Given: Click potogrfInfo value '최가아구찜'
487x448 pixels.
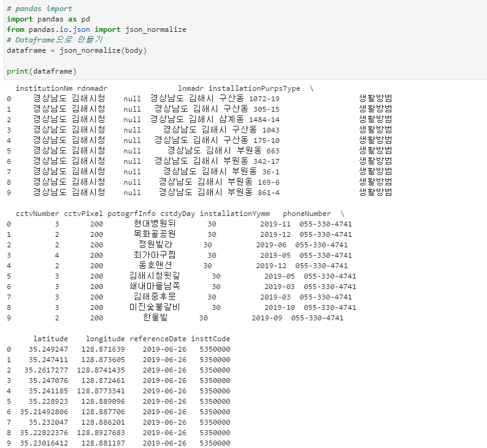Looking at the screenshot, I should click(x=155, y=255).
